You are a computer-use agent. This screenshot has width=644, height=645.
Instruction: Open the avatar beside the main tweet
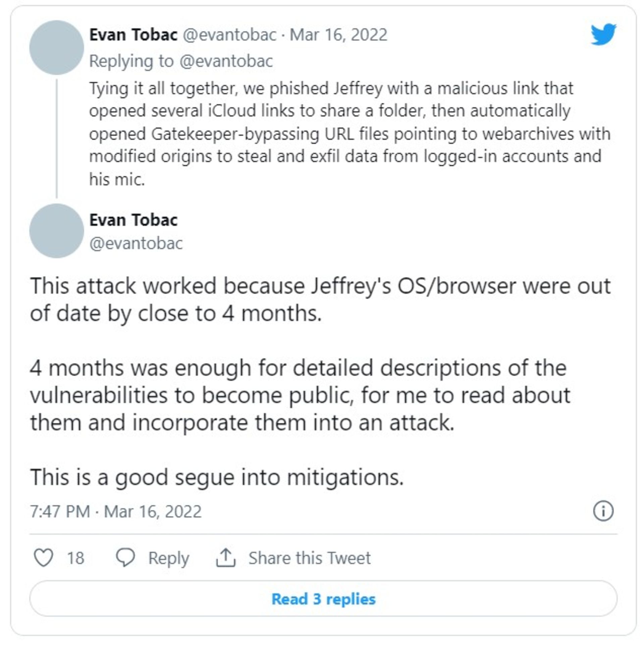click(x=56, y=231)
